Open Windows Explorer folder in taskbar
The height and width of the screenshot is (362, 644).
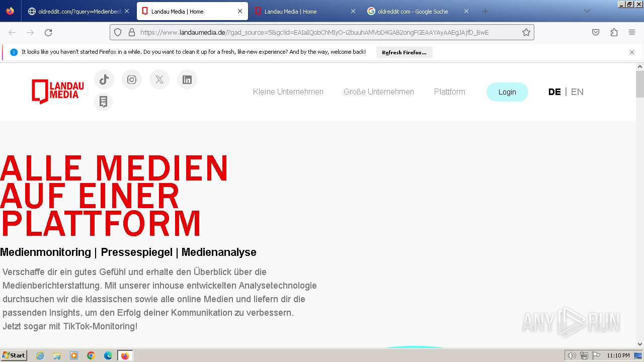pyautogui.click(x=57, y=355)
